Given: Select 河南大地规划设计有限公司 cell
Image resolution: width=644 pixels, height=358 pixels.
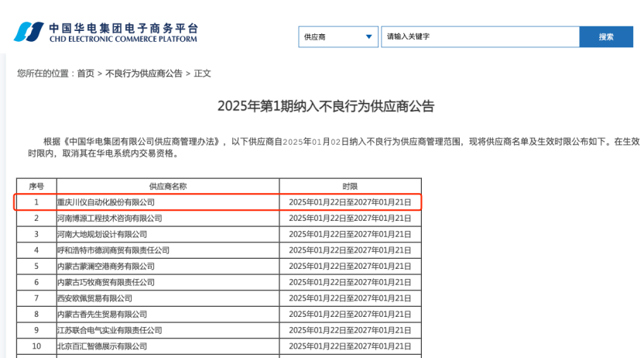Looking at the screenshot, I should point(167,234).
